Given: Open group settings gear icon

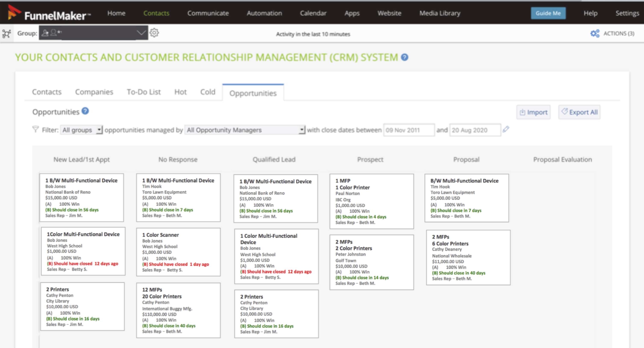Looking at the screenshot, I should click(154, 33).
